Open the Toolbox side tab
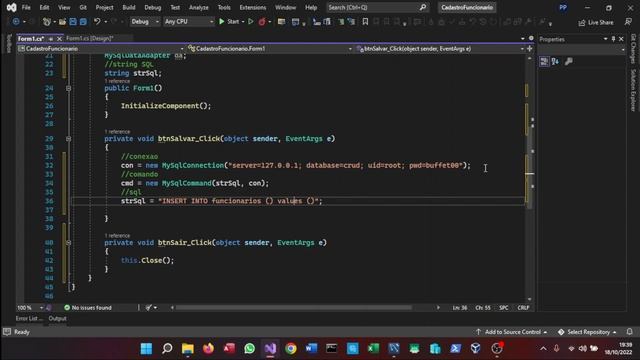This screenshot has width=640, height=360. pyautogui.click(x=9, y=43)
